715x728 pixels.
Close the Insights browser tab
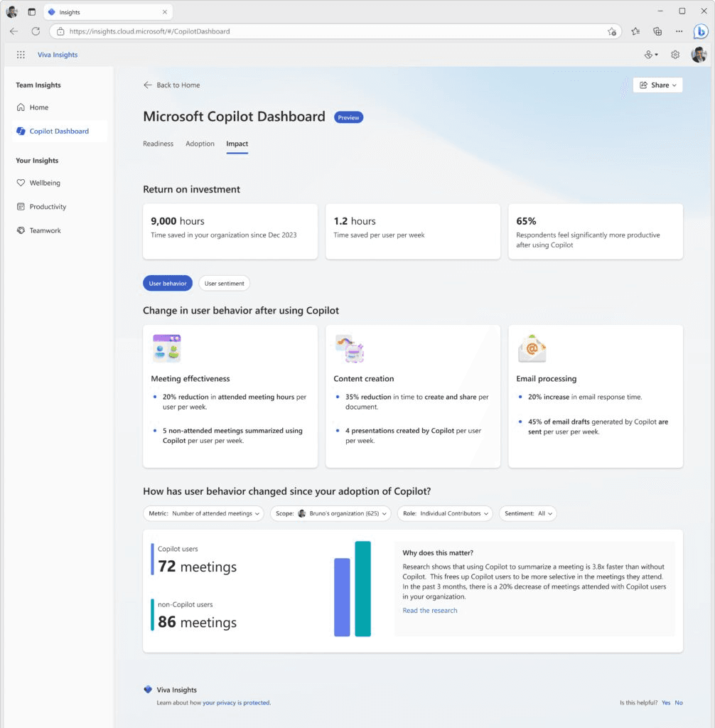[165, 12]
